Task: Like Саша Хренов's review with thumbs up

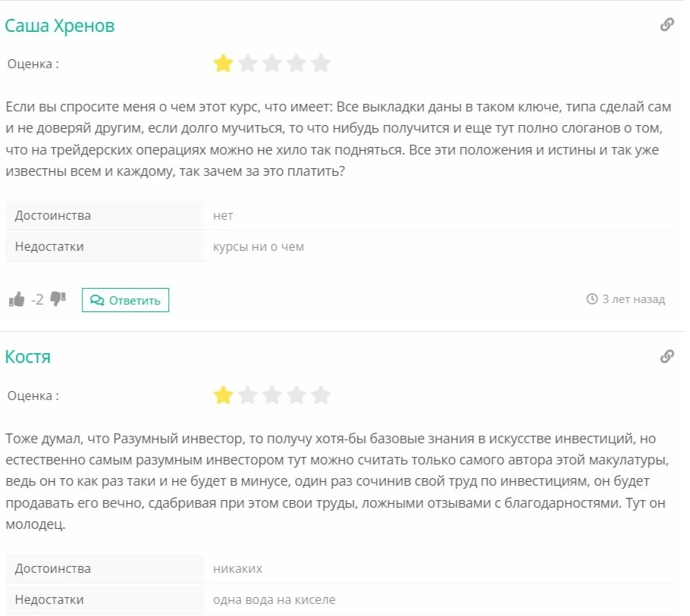Action: (17, 299)
